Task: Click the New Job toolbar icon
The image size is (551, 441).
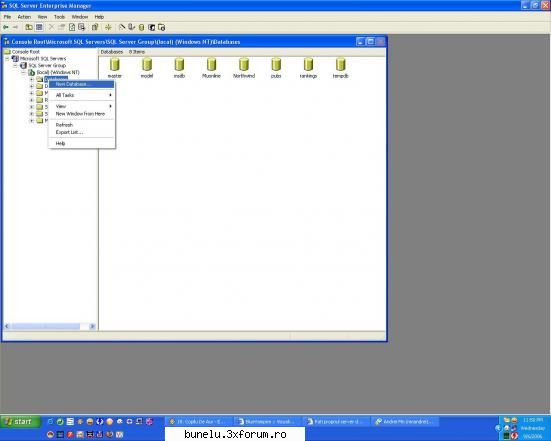Action: (x=162, y=27)
